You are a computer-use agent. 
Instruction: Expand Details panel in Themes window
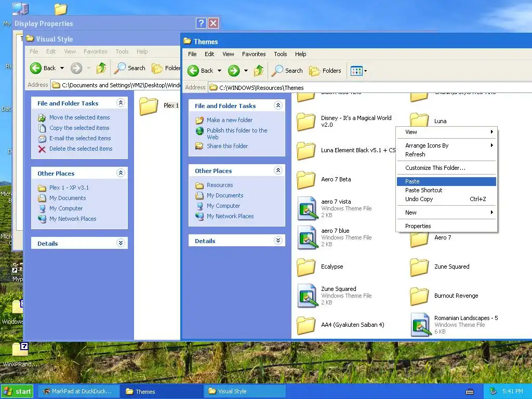(x=278, y=241)
